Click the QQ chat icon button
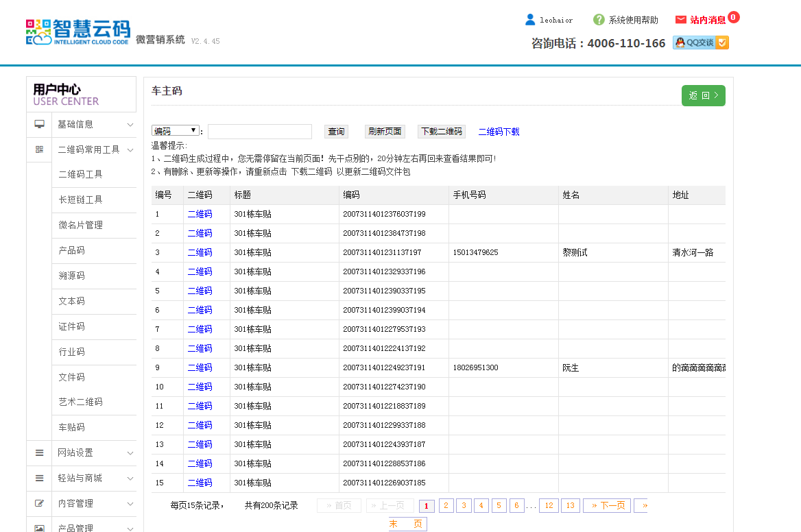Screen dimensions: 801x532 700,43
